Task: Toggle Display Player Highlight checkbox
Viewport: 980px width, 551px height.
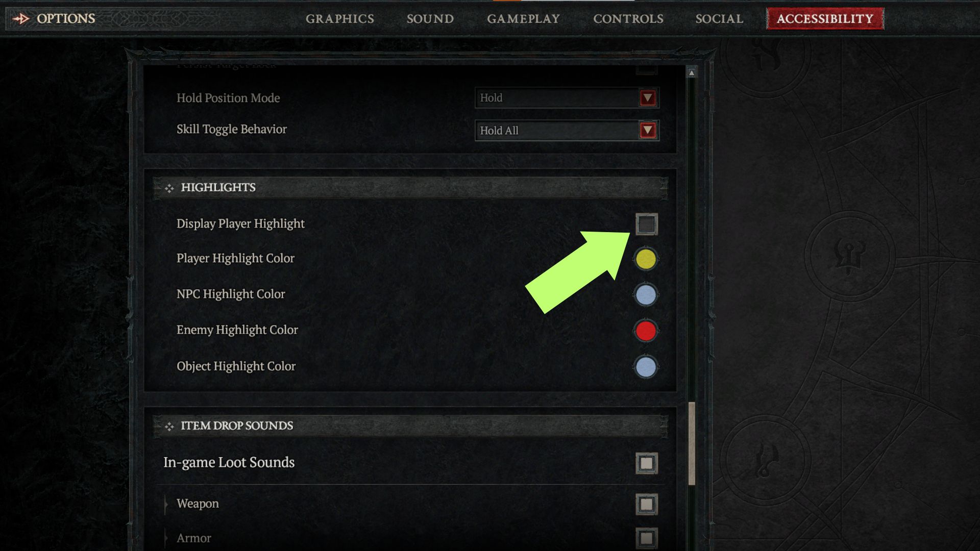Action: pyautogui.click(x=645, y=223)
